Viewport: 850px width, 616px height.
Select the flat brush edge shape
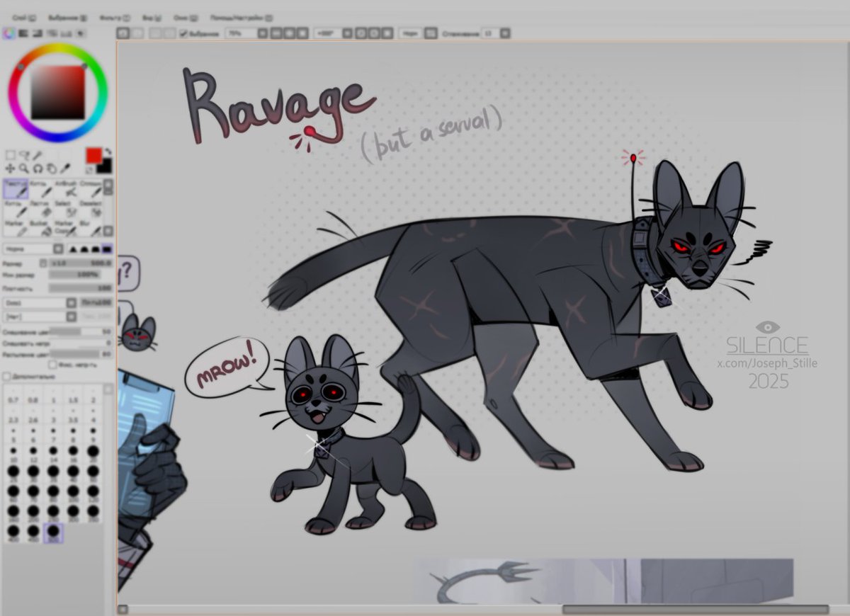[107, 249]
